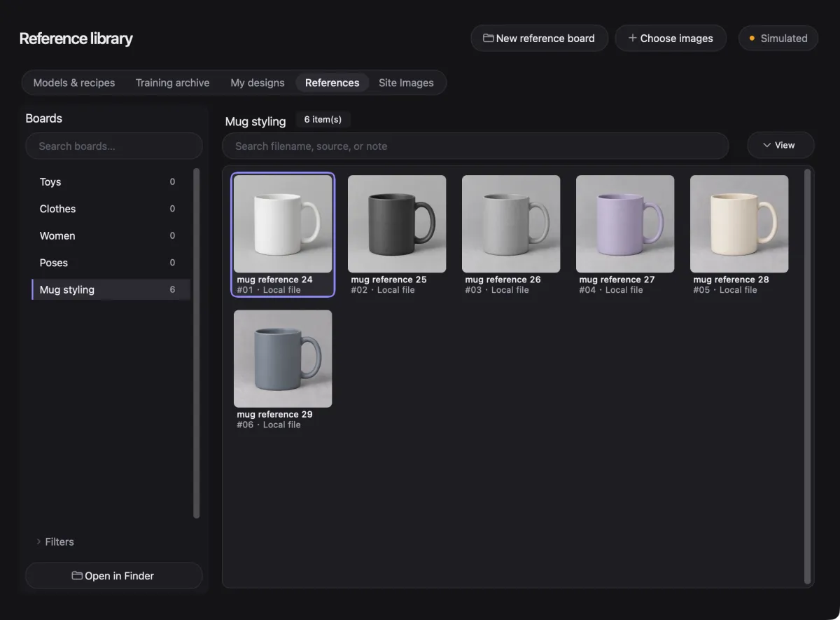Click the #06 · Local file caption

[x=269, y=425]
